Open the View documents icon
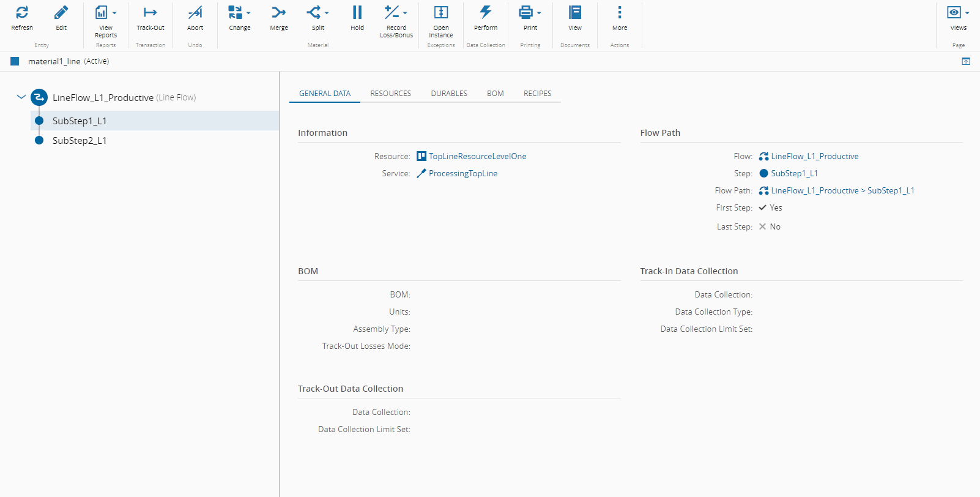 coord(575,13)
